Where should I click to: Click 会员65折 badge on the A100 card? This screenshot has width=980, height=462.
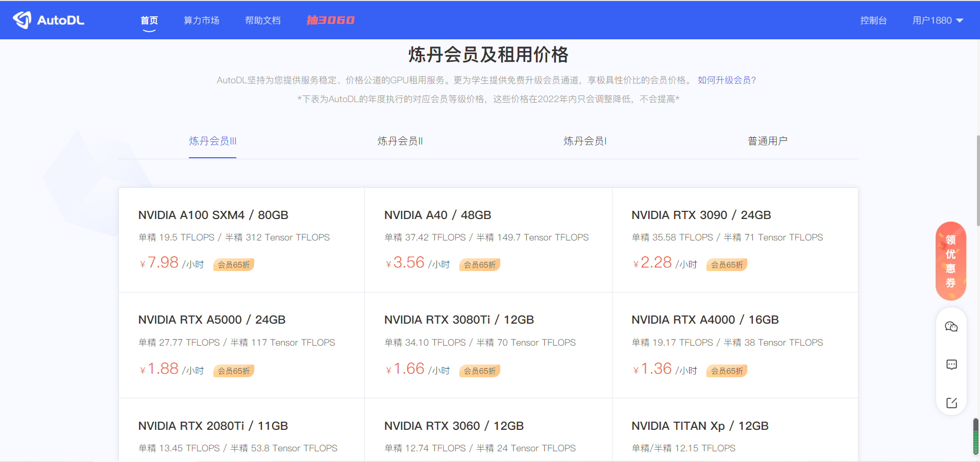point(234,264)
